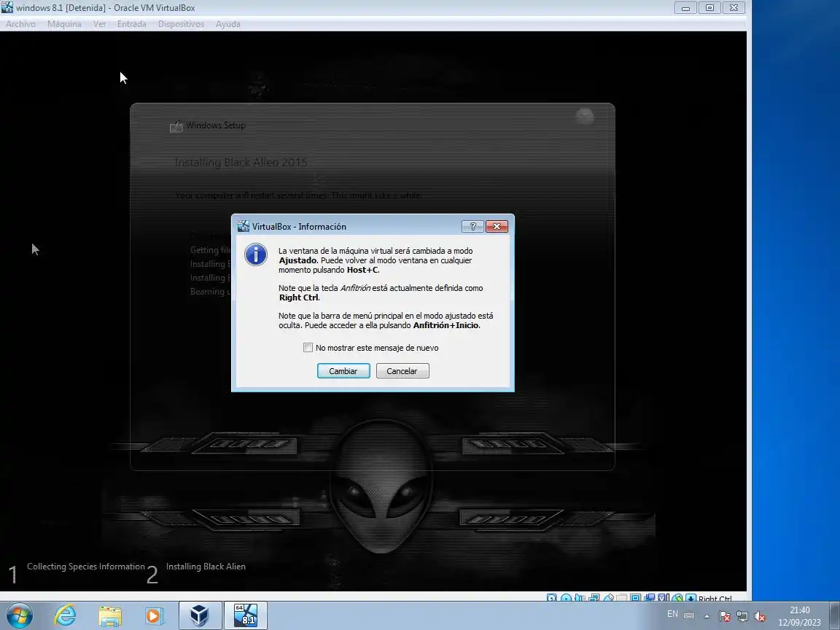The image size is (840, 630).
Task: Click the network tray icon
Action: click(x=742, y=616)
